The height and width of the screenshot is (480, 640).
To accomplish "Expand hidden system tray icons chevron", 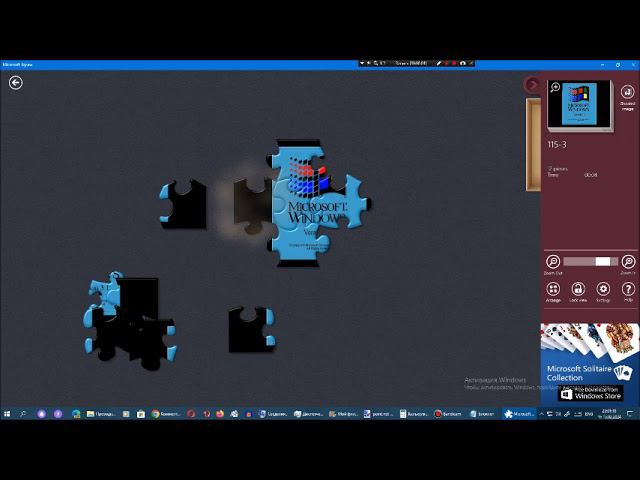I will point(542,414).
